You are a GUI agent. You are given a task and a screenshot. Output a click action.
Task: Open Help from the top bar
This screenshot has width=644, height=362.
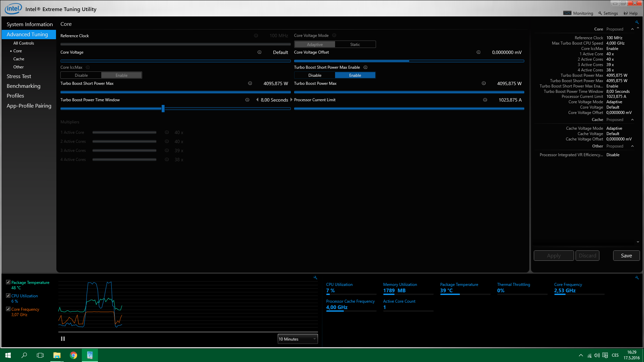[x=631, y=13]
